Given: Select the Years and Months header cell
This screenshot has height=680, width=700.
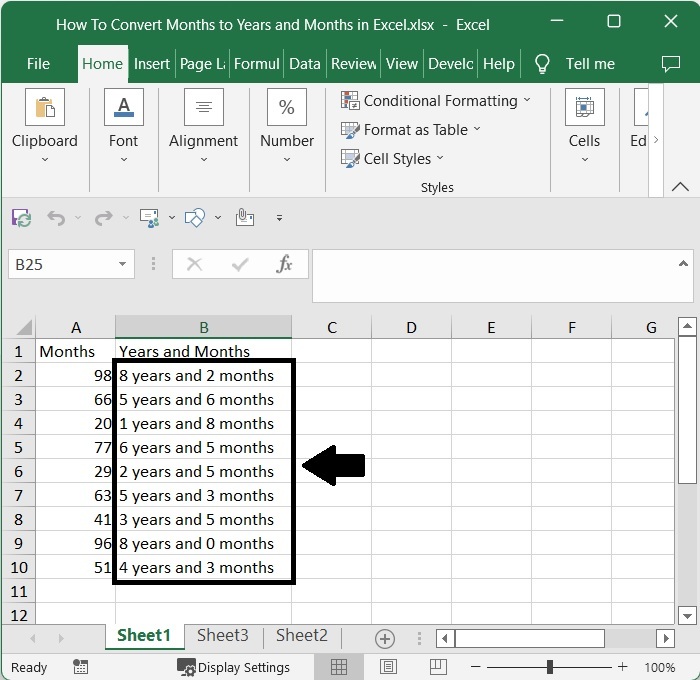Looking at the screenshot, I should (204, 351).
